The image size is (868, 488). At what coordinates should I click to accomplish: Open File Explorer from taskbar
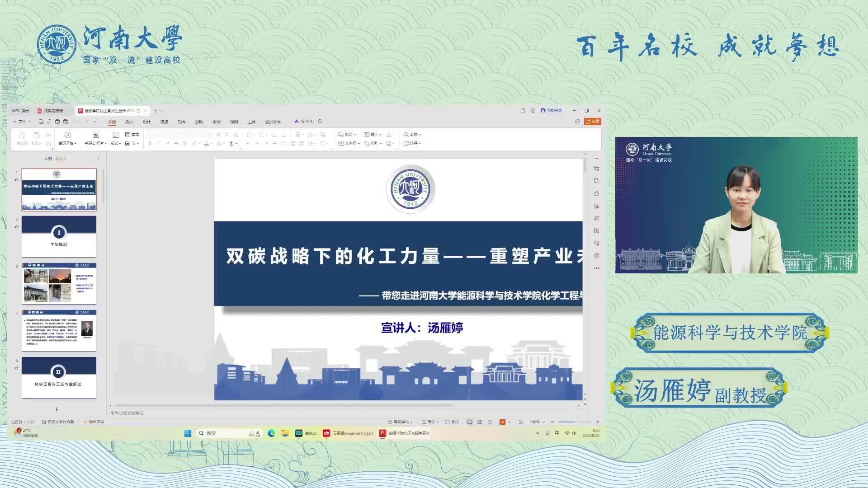(x=285, y=433)
